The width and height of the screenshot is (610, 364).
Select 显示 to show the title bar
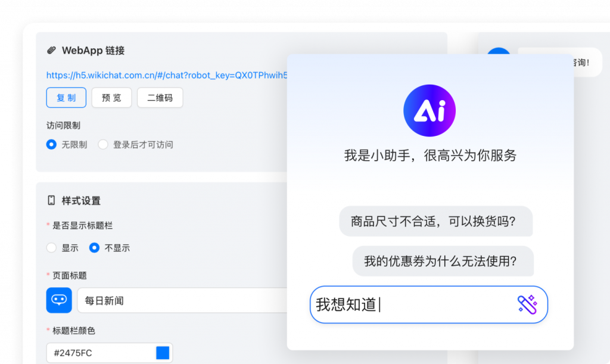51,248
